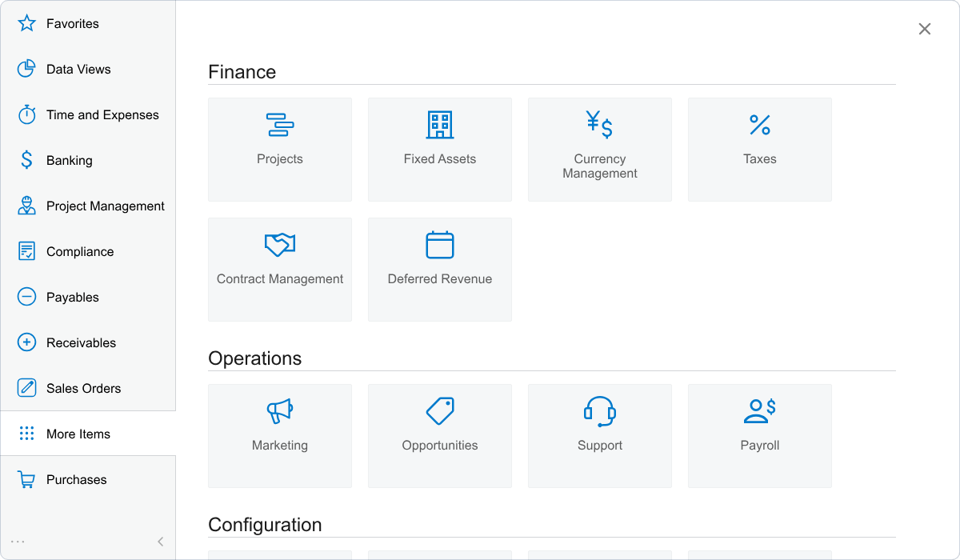Viewport: 960px width, 560px height.
Task: Click the Marketing megaphone icon
Action: (280, 411)
